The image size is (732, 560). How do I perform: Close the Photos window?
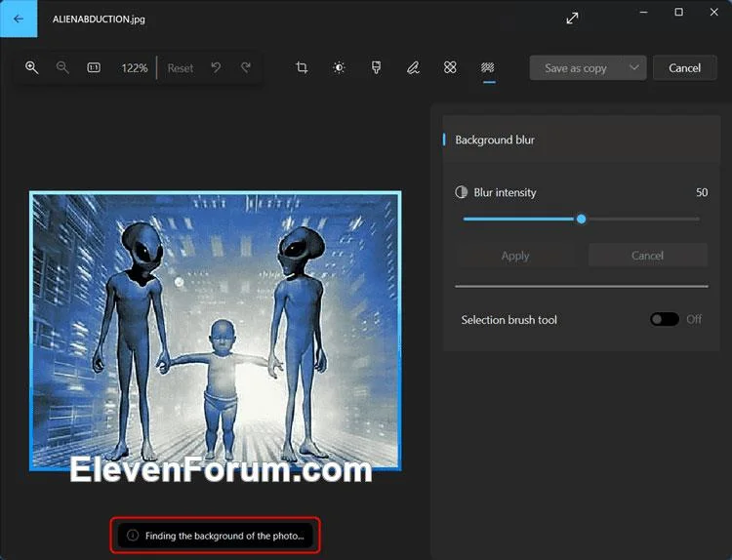(x=713, y=12)
